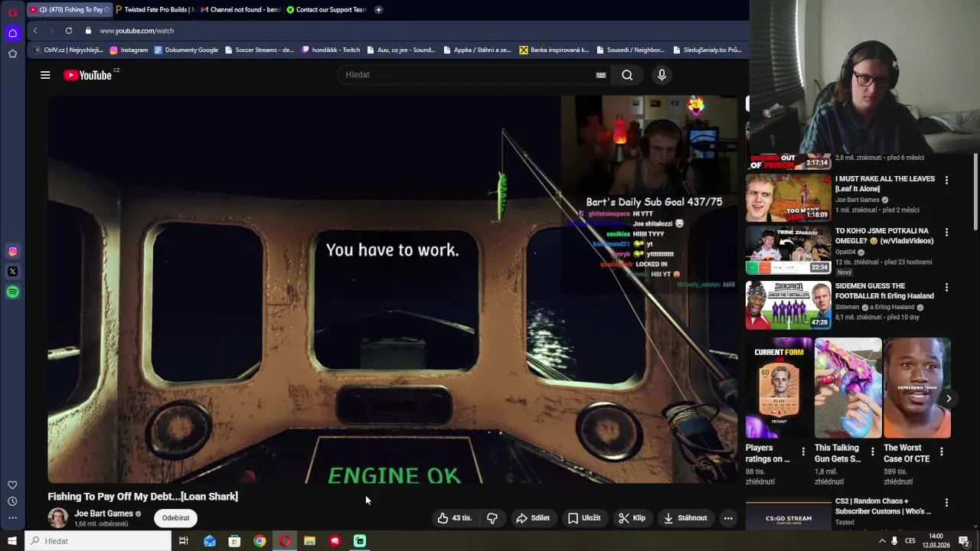The image size is (980, 551).
Task: Click the search magnifier button
Action: [627, 75]
